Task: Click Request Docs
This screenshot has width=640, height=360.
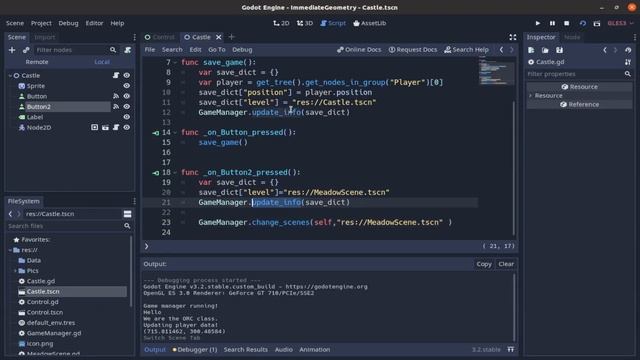Action: pyautogui.click(x=413, y=50)
